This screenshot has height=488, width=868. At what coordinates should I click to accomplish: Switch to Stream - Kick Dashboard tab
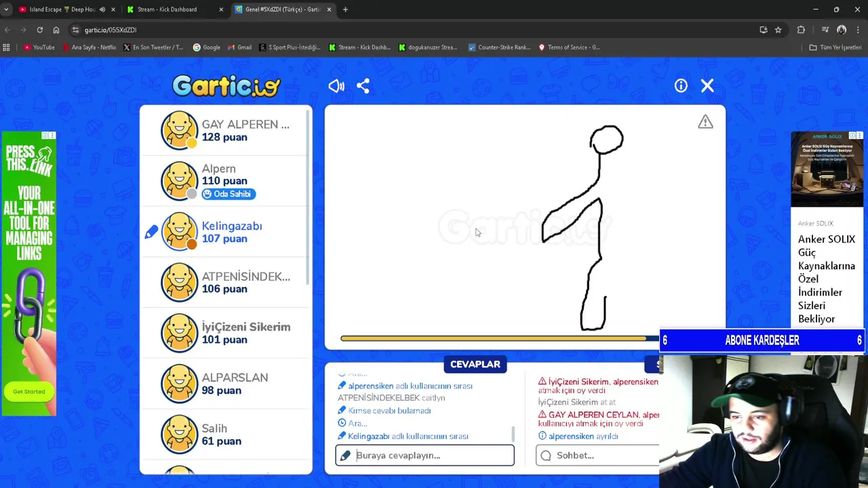pyautogui.click(x=167, y=9)
